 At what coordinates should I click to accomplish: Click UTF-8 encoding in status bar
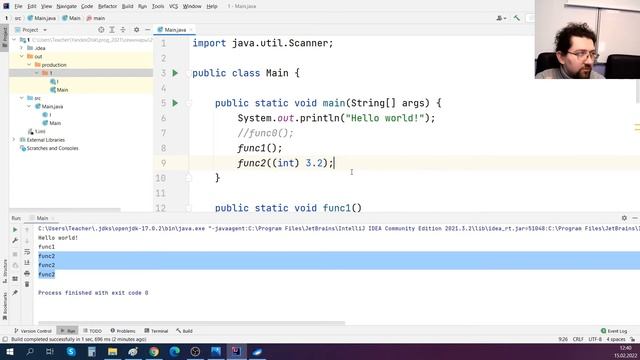(x=595, y=339)
